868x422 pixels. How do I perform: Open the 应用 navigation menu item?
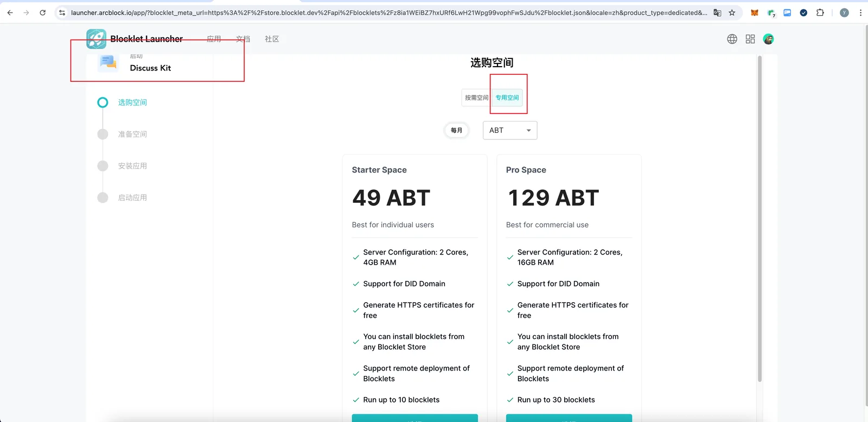(214, 39)
